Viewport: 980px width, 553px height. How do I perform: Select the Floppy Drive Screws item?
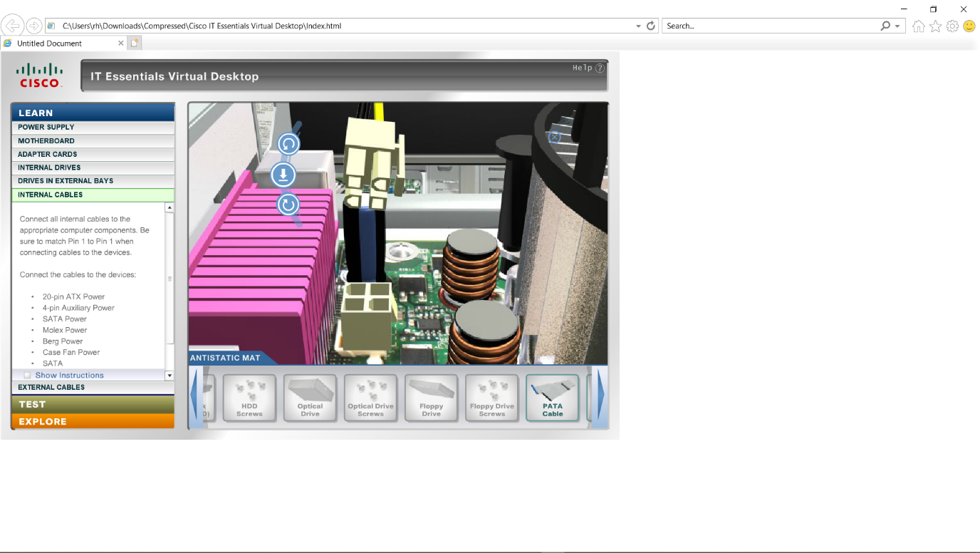(x=491, y=398)
